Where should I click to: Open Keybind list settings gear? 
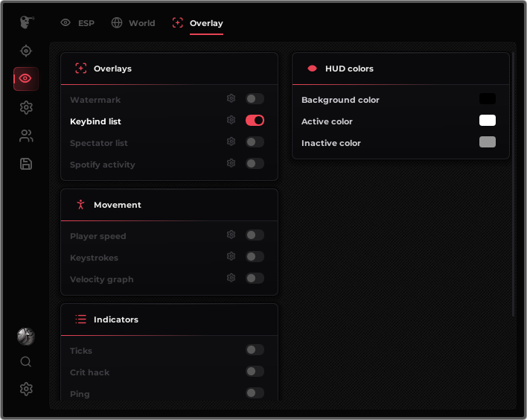pyautogui.click(x=231, y=120)
